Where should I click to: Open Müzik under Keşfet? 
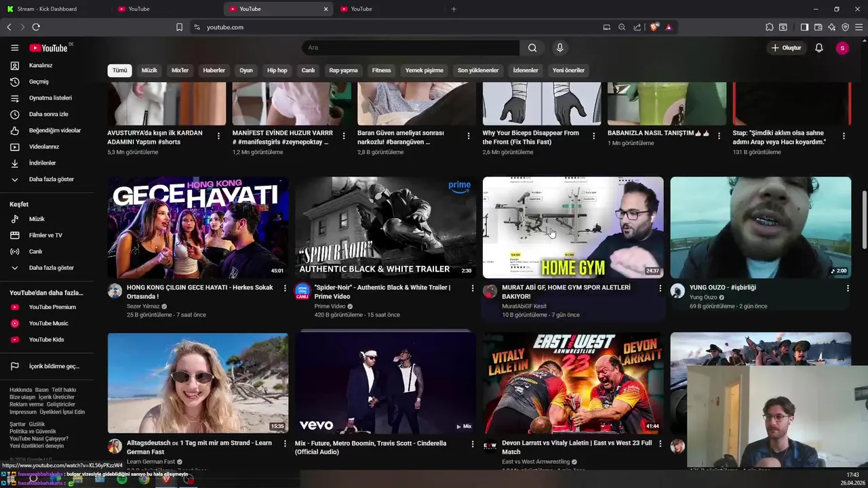pos(47,219)
